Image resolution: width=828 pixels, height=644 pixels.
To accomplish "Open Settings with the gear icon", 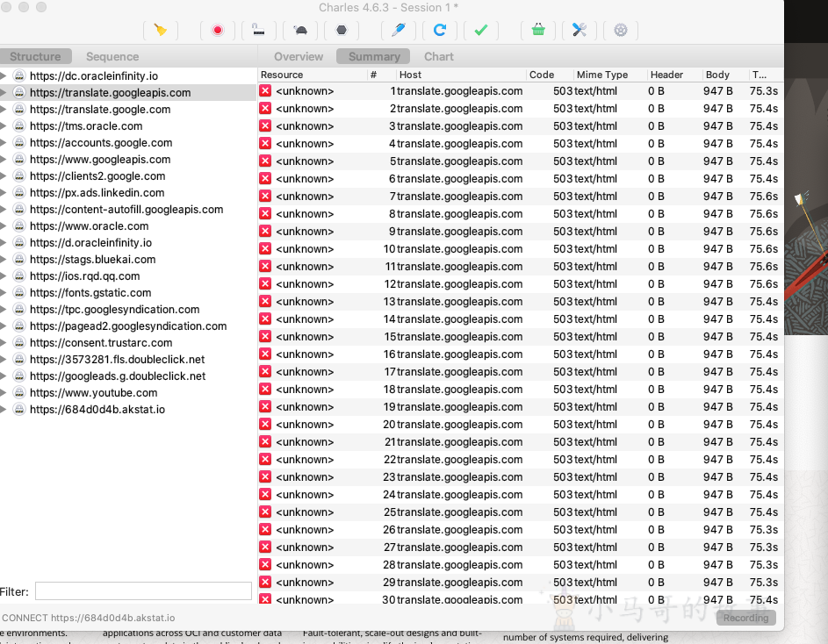I will pos(621,30).
